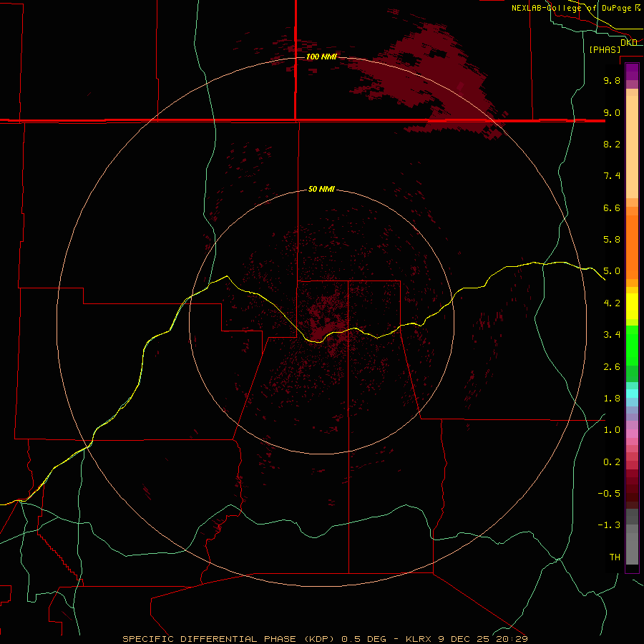644x644 pixels.
Task: Click the 1.8 scale value
Action: 612,399
